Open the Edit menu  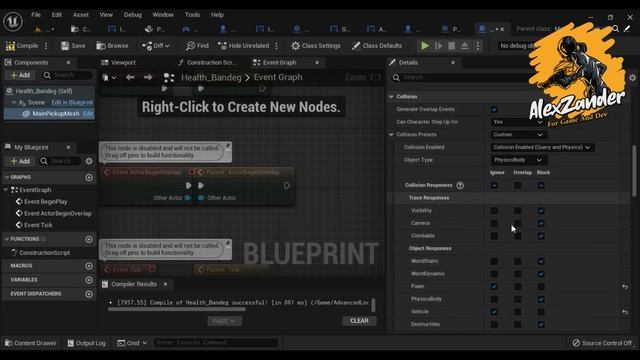pyautogui.click(x=57, y=15)
